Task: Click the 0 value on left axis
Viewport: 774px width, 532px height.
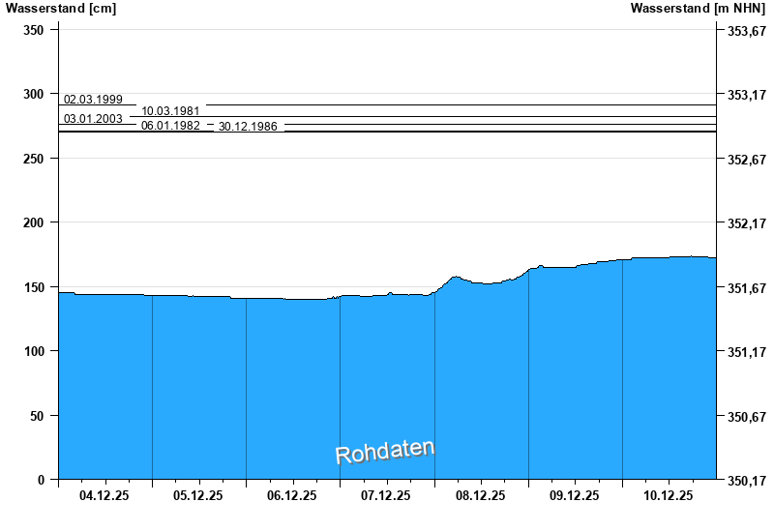Action: (41, 480)
